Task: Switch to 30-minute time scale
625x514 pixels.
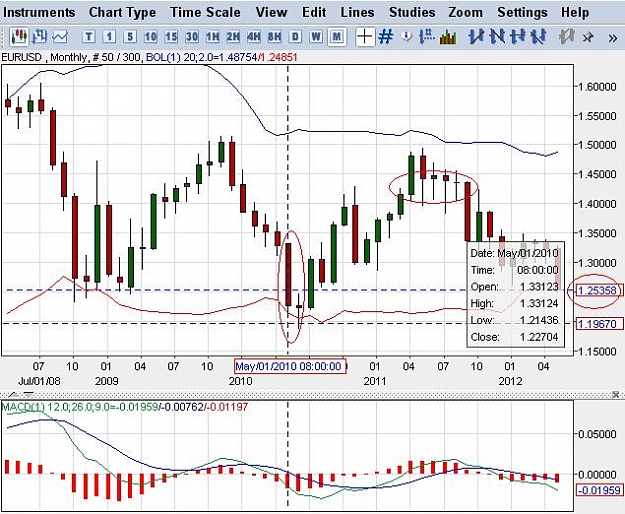Action: pos(192,37)
